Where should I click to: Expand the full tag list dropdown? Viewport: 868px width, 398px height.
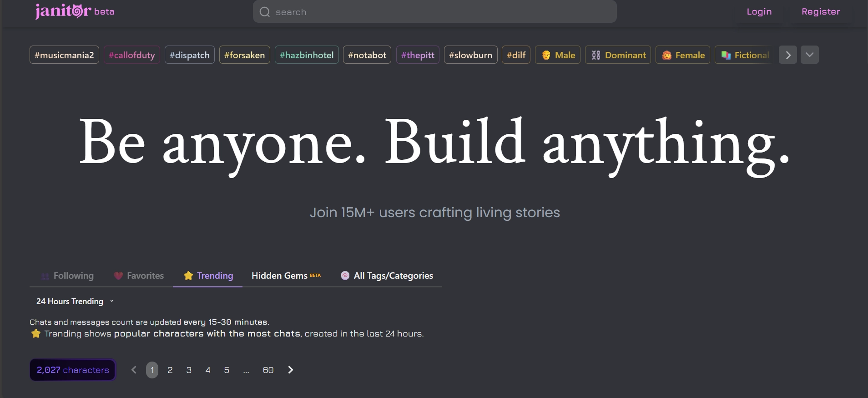coord(810,55)
